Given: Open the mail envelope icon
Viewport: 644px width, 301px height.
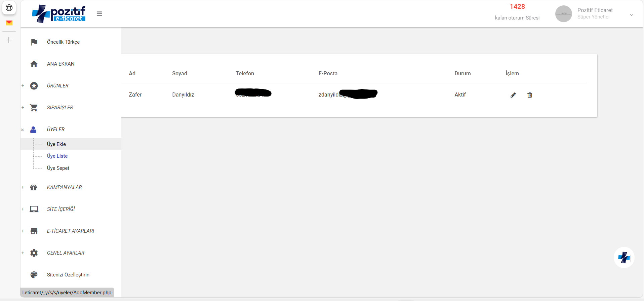Looking at the screenshot, I should click(x=9, y=23).
